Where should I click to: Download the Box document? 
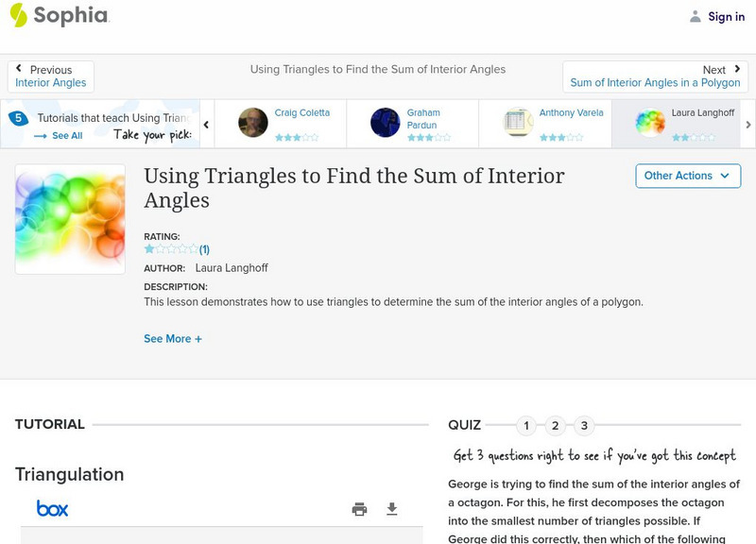point(392,509)
